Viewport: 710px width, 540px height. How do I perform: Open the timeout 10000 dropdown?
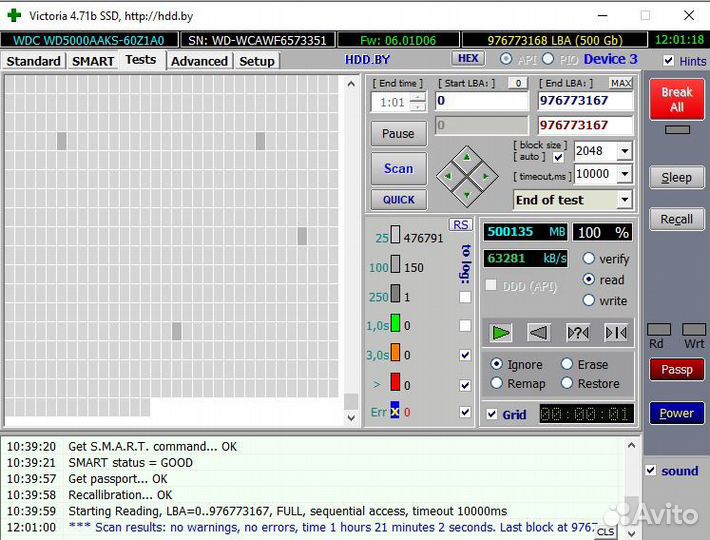pos(625,174)
